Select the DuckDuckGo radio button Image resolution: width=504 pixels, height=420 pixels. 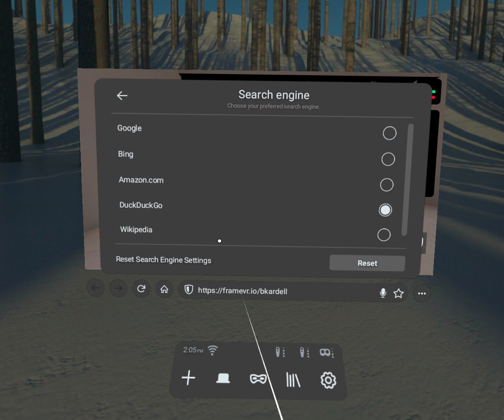[x=385, y=210]
